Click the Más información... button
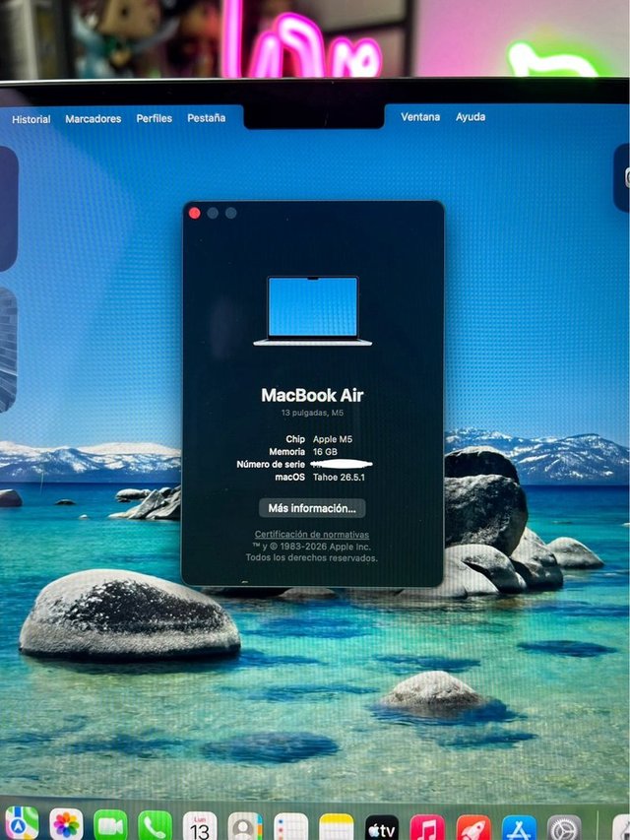Screen dimensions: 630x840 [x=312, y=508]
